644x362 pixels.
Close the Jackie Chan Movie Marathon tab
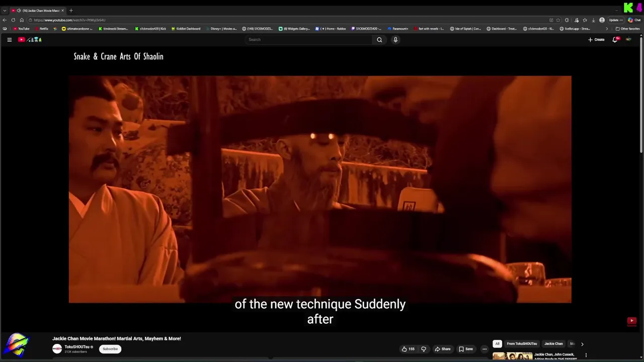click(x=63, y=11)
